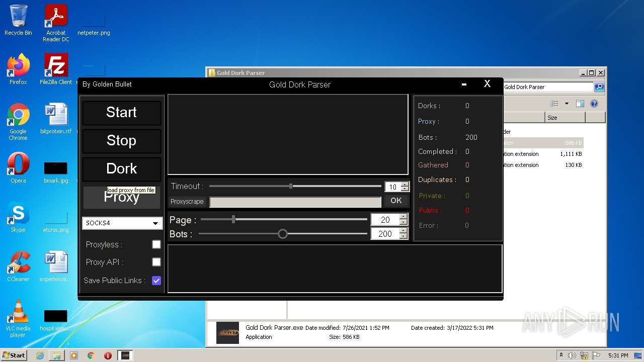Increase the Bots count spinner
This screenshot has width=644, height=362.
pyautogui.click(x=403, y=231)
